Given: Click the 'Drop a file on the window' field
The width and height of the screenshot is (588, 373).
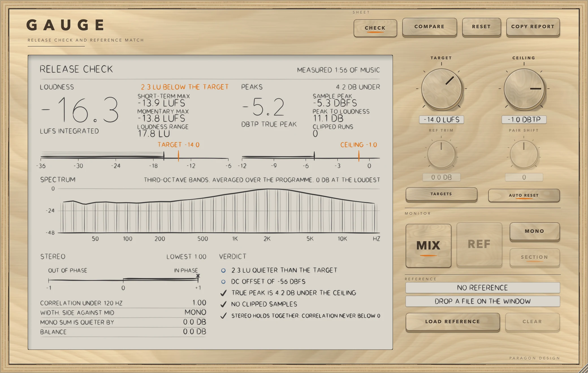Looking at the screenshot, I should point(483,302).
